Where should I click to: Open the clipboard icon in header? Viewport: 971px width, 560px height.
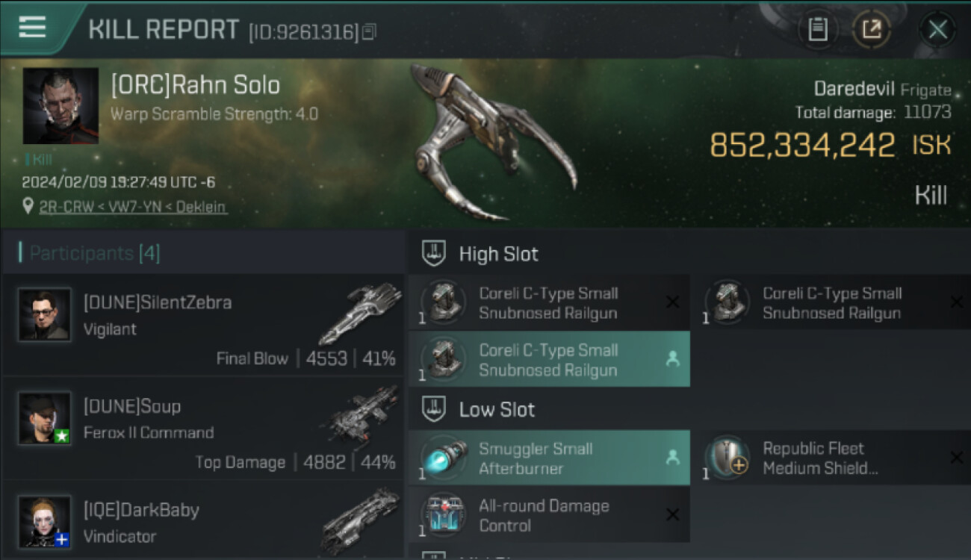tap(818, 30)
